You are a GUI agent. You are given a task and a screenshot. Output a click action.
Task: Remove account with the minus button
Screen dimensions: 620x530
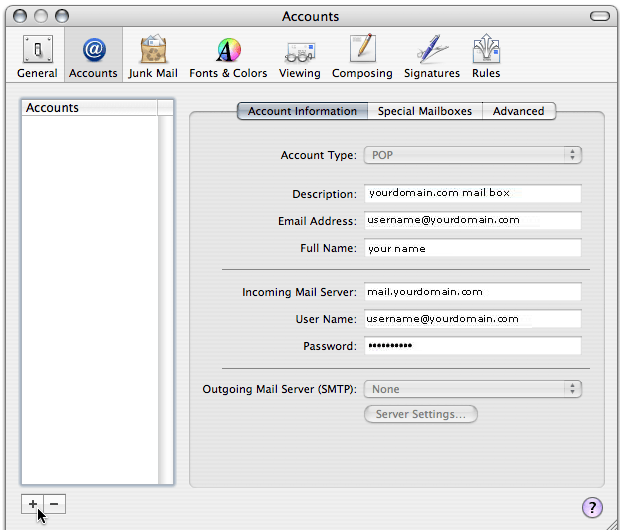point(54,504)
